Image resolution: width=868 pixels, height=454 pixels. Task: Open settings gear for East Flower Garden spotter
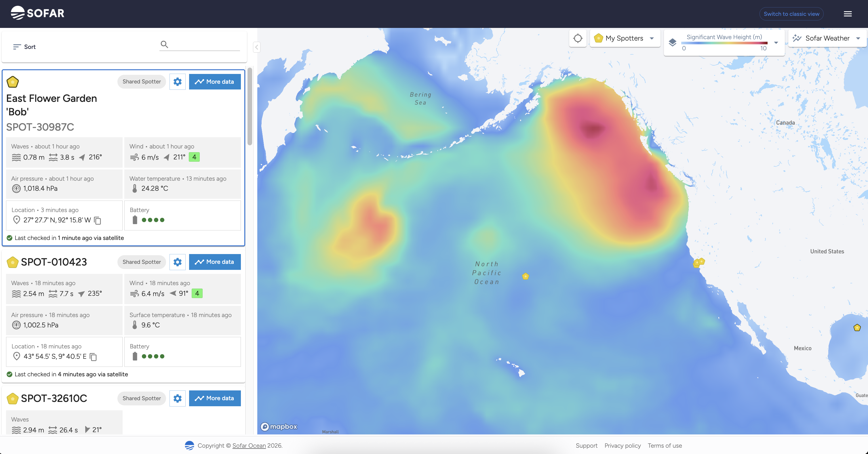pos(178,81)
